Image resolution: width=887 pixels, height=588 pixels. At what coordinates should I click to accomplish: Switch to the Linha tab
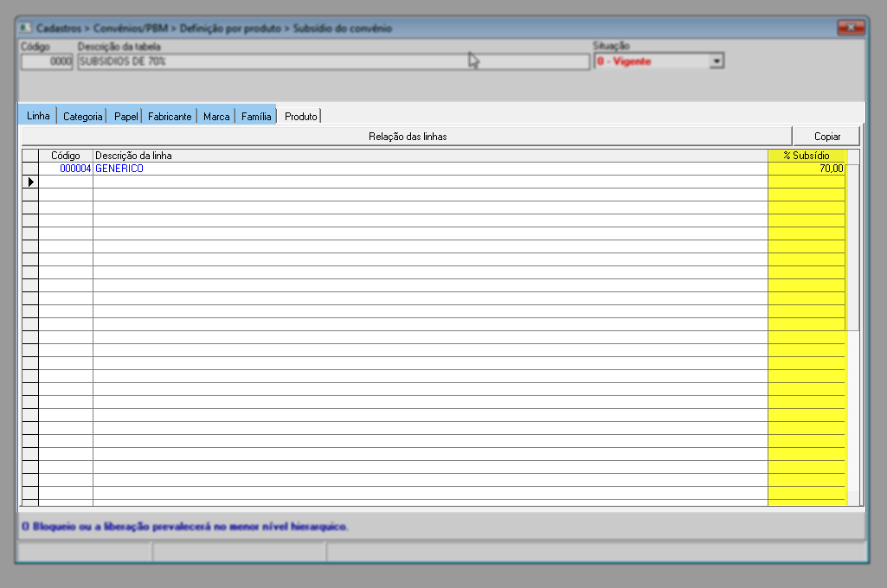click(38, 115)
